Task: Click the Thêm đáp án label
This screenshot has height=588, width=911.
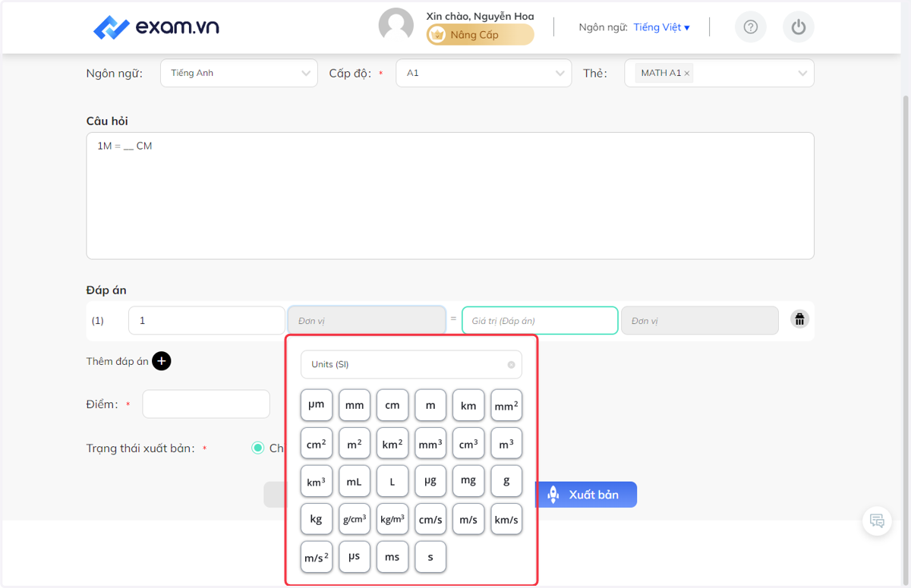Action: (118, 361)
